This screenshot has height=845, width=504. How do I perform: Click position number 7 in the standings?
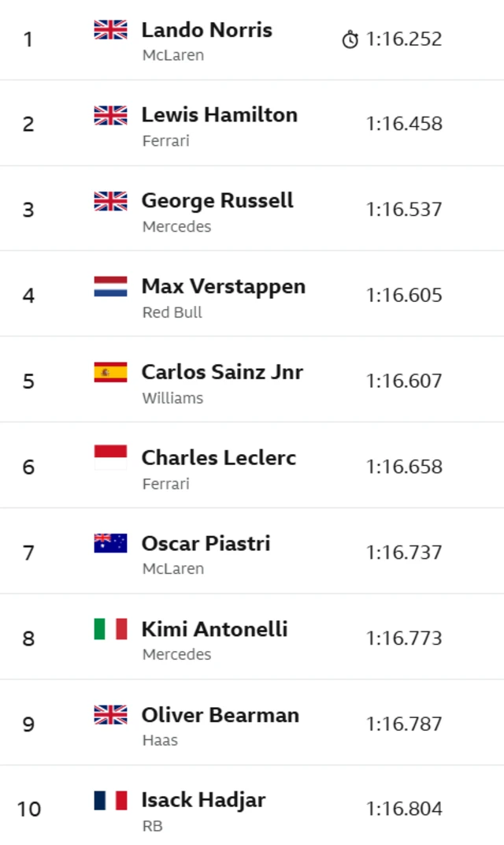[x=28, y=553]
